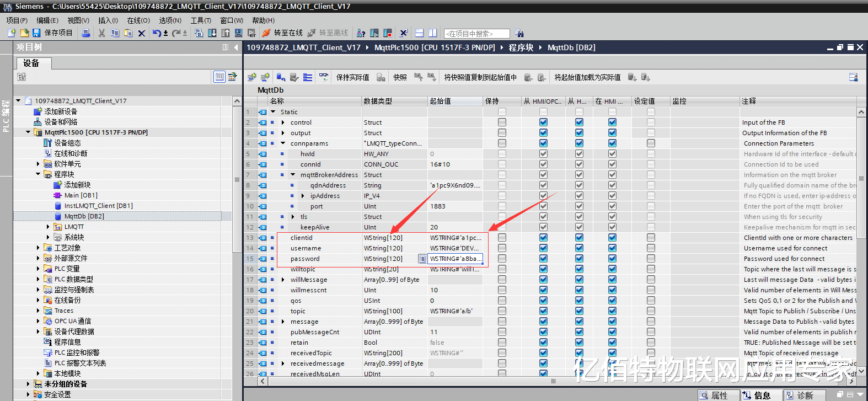Expand the ipAddress row
The height and width of the screenshot is (401, 868).
tap(303, 196)
